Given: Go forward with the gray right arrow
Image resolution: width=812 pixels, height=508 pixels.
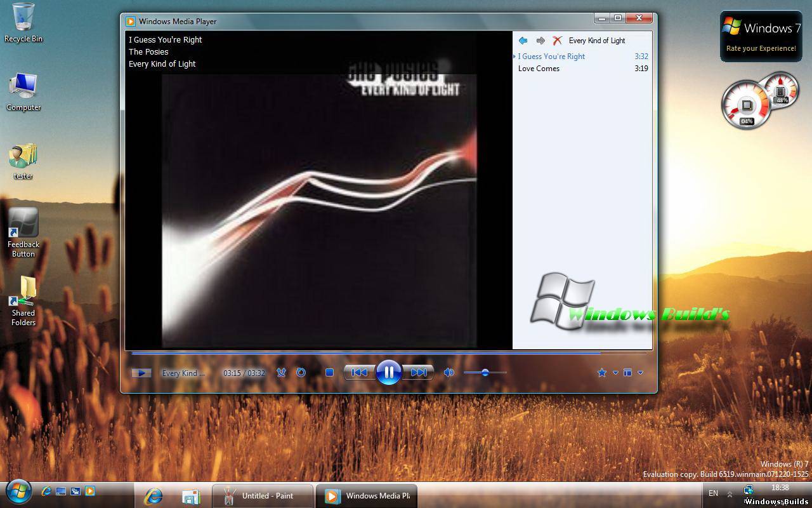Looking at the screenshot, I should coord(540,41).
